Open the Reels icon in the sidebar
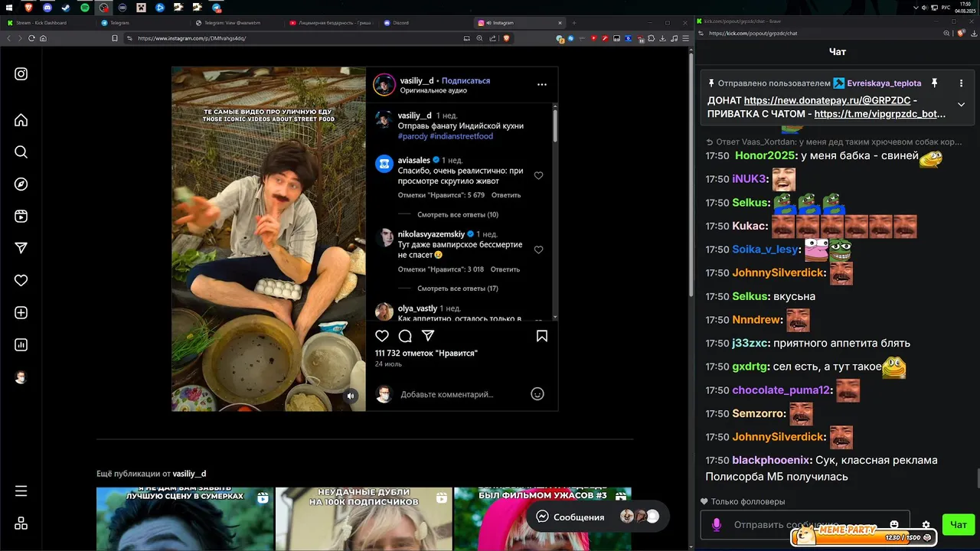The width and height of the screenshot is (980, 551). click(21, 217)
